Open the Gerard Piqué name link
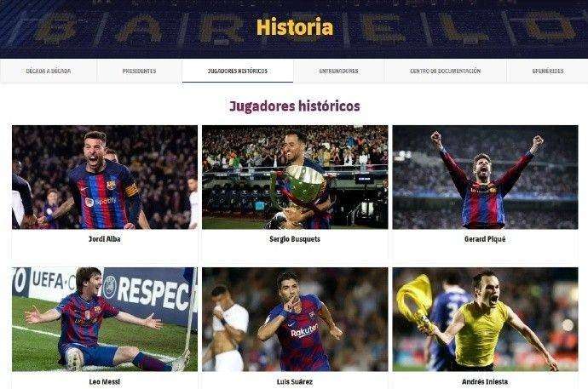Screen dimensions: 588x389 pos(485,239)
